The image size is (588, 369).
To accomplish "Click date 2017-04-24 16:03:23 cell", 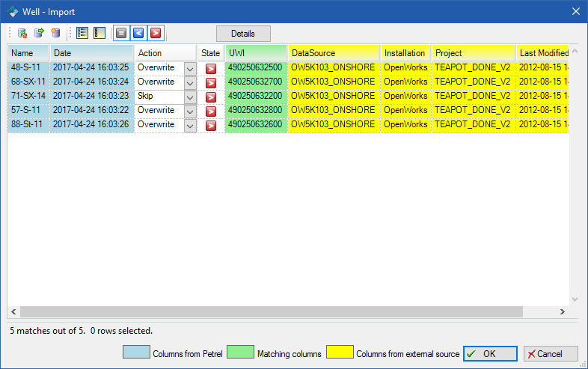I will [91, 96].
